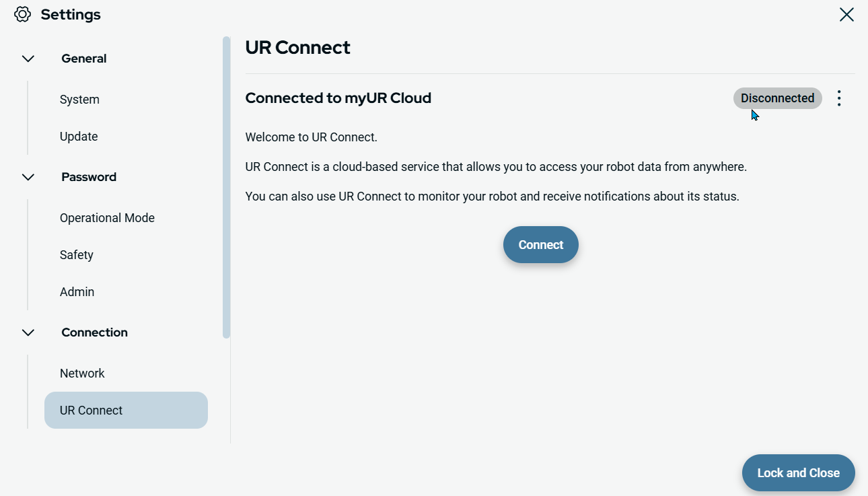Open the System settings page
868x496 pixels.
pos(79,100)
